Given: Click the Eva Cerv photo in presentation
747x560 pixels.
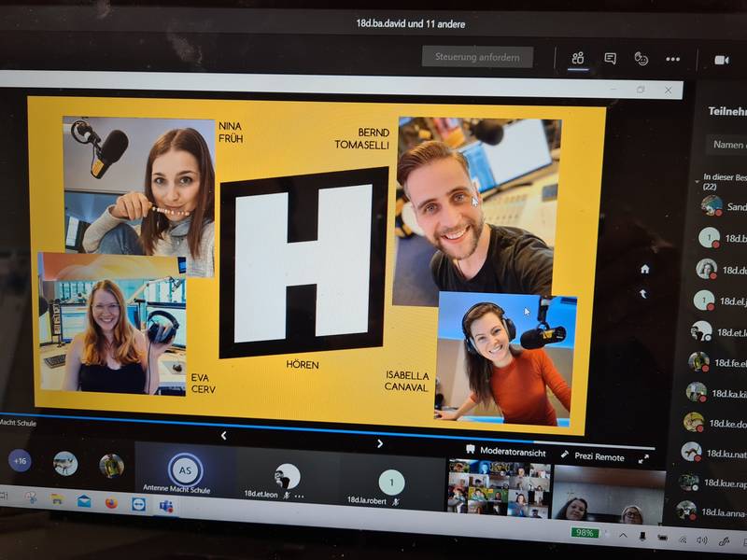Looking at the screenshot, I should [x=111, y=324].
